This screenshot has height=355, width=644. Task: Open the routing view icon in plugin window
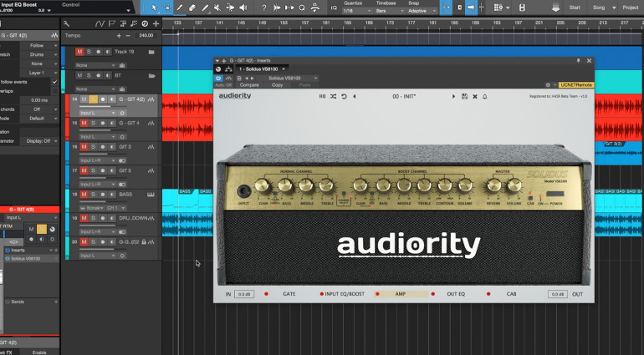[228, 69]
